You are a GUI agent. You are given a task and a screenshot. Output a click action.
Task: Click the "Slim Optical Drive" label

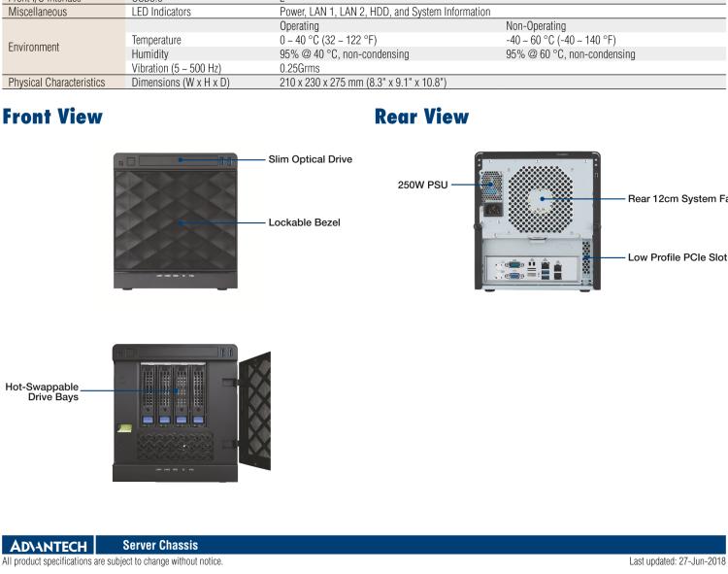(310, 159)
